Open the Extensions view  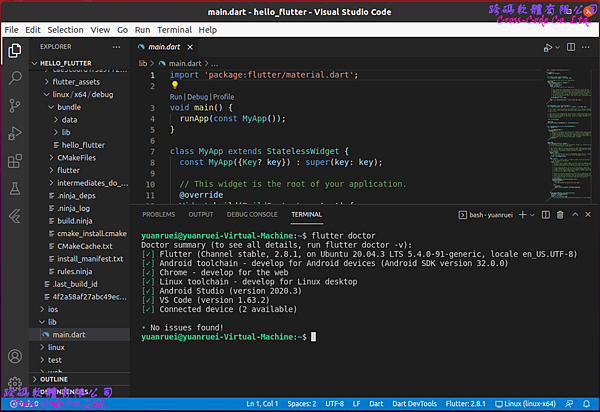(15, 160)
